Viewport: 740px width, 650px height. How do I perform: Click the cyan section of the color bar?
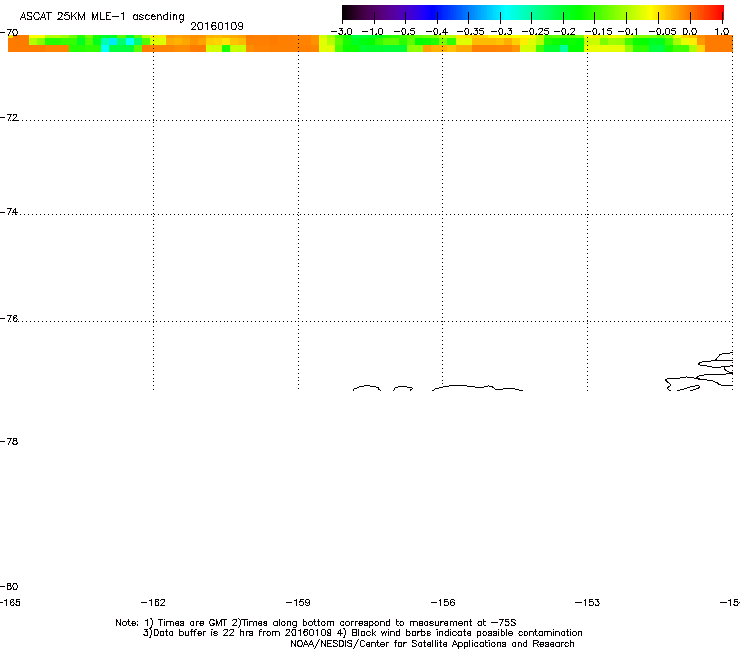pyautogui.click(x=505, y=12)
